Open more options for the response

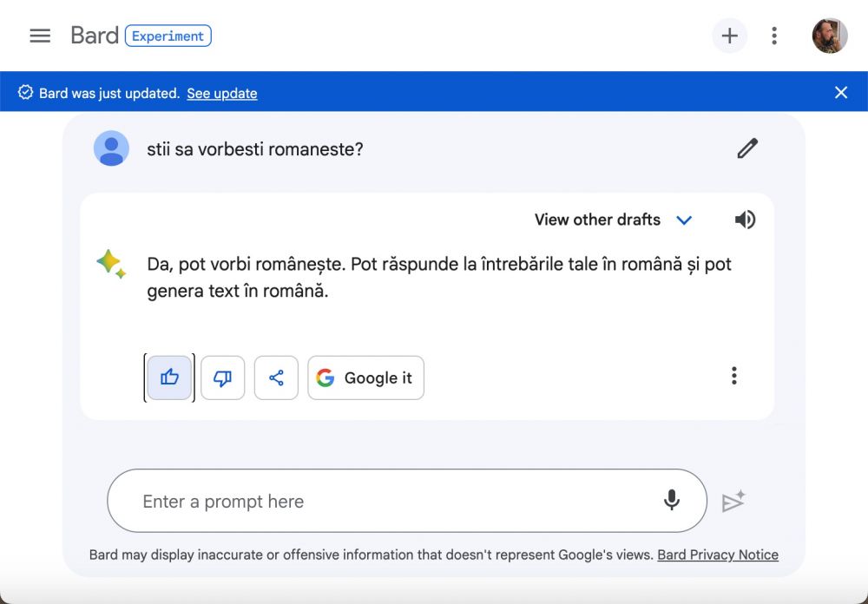point(734,376)
